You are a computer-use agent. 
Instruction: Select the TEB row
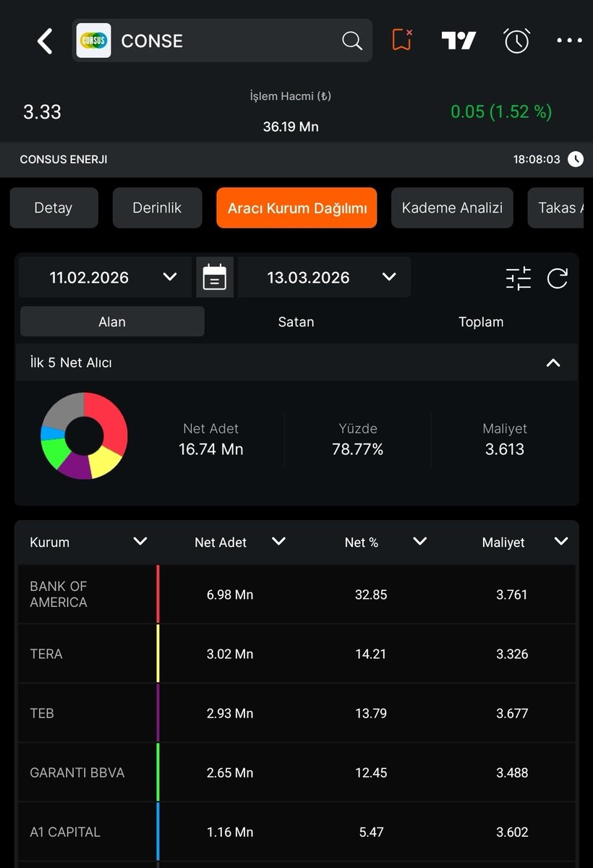tap(296, 713)
